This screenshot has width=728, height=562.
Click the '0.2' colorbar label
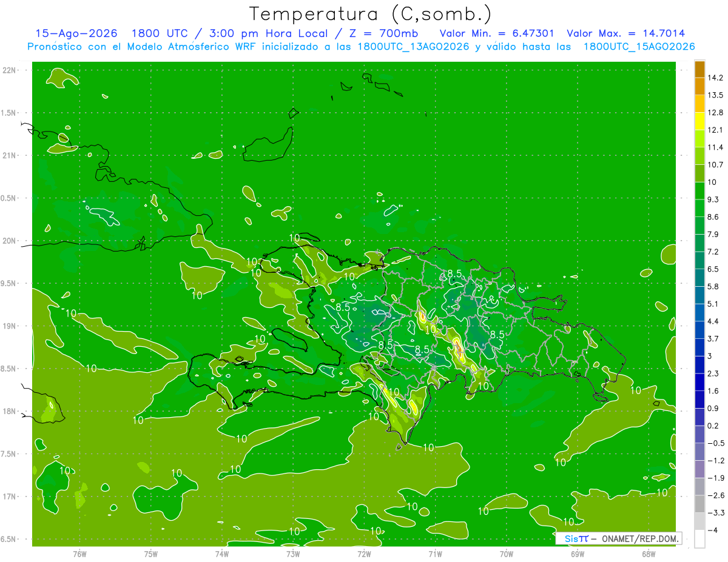click(713, 426)
